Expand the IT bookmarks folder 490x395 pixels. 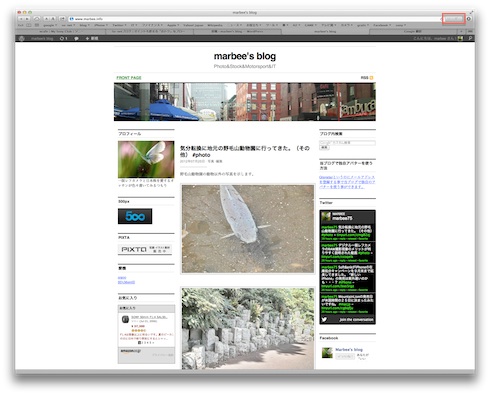[x=133, y=25]
